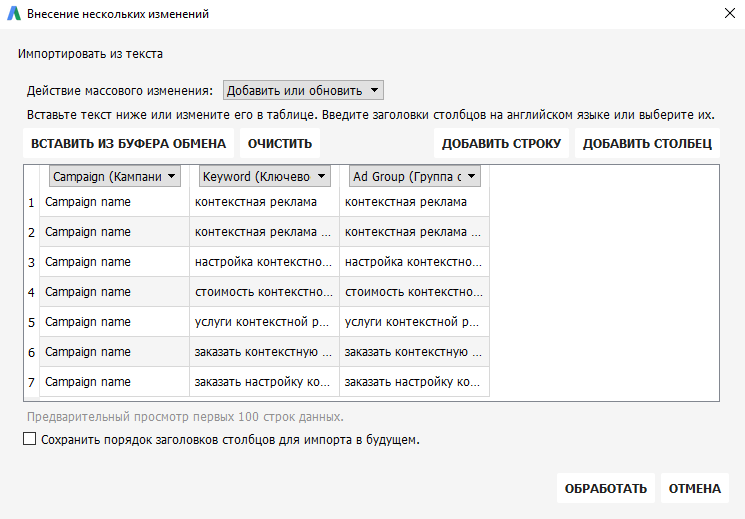Select ad group cell 'стоимость контекстно…' in row 4
Viewport: 745px width, 519px height.
pos(414,292)
